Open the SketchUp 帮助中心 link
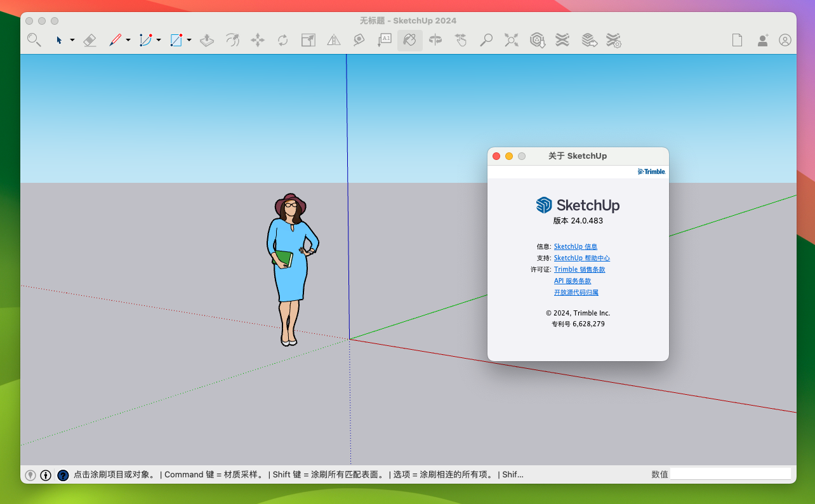815x504 pixels. click(x=582, y=258)
